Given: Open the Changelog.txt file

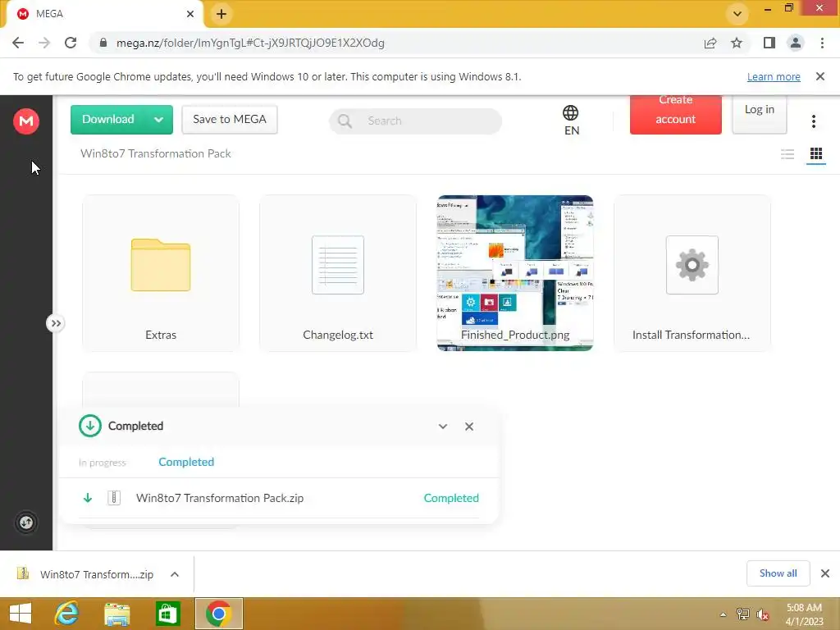Looking at the screenshot, I should coord(337,273).
